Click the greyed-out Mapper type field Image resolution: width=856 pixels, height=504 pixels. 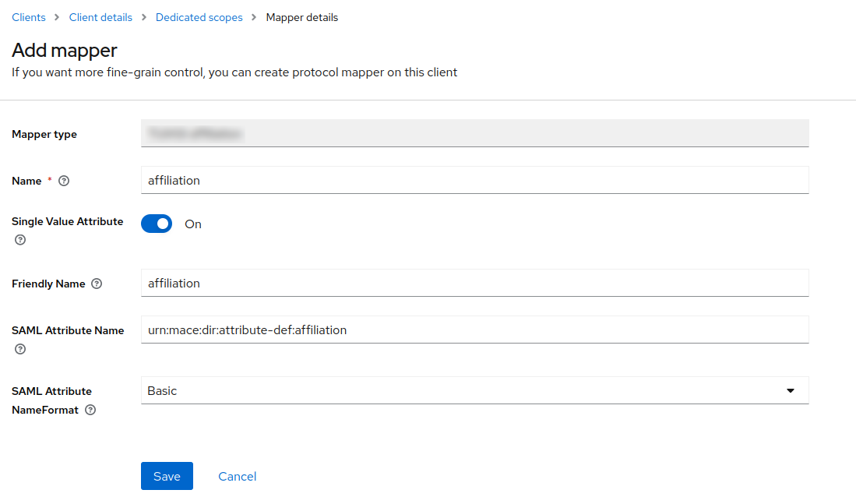coord(474,134)
